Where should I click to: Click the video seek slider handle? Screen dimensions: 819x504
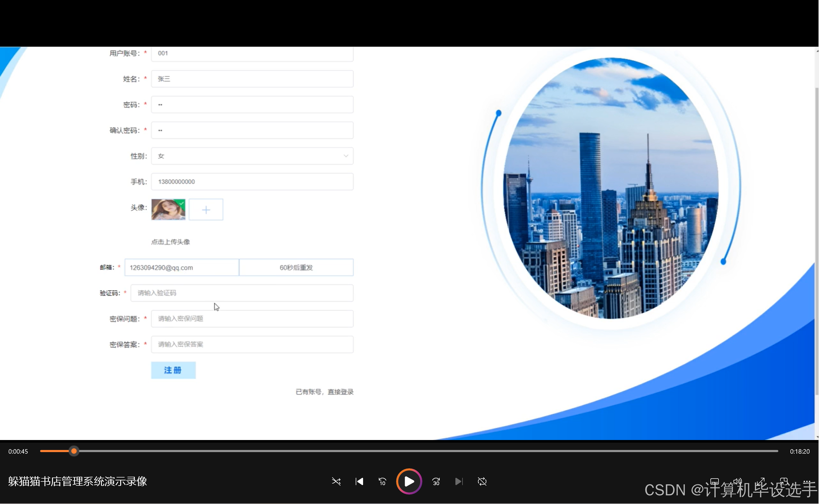coord(74,451)
